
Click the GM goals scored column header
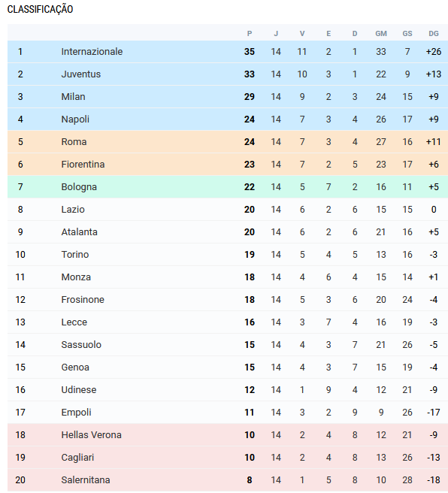coord(381,34)
